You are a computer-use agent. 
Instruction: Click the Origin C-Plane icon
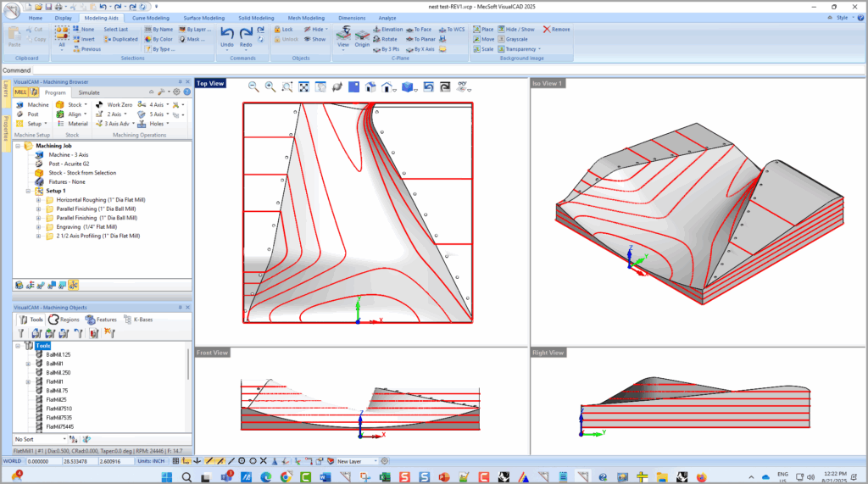(362, 34)
